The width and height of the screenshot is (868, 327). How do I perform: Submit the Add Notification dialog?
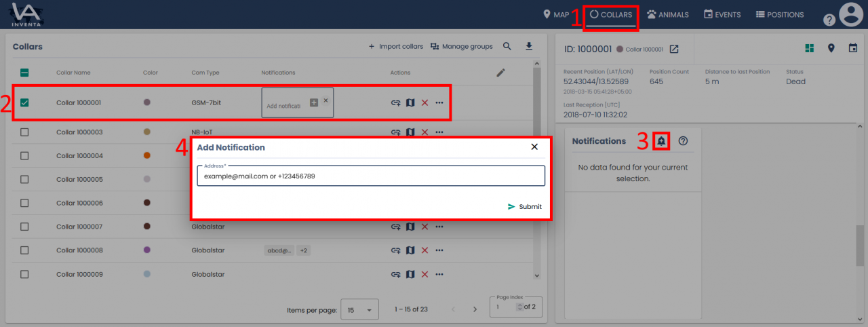pos(525,207)
